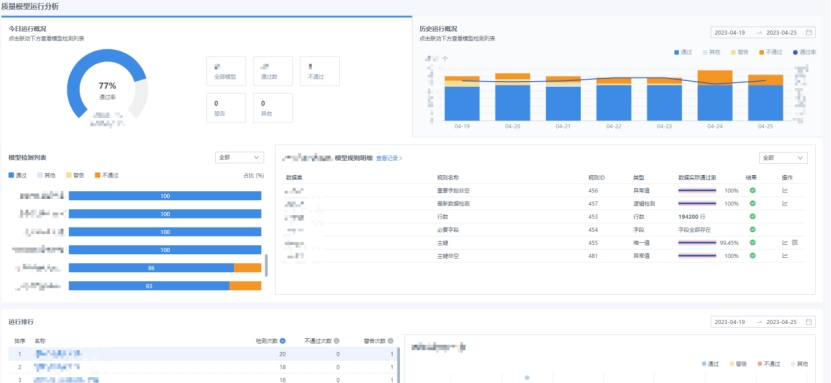
Task: Click green pass status icon for rule 454
Action: 752,229
